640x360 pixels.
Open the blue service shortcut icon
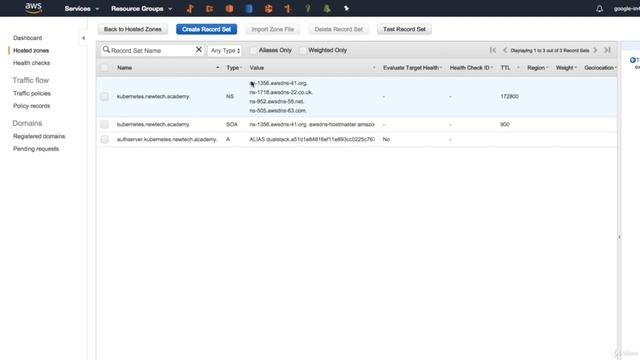tap(249, 9)
